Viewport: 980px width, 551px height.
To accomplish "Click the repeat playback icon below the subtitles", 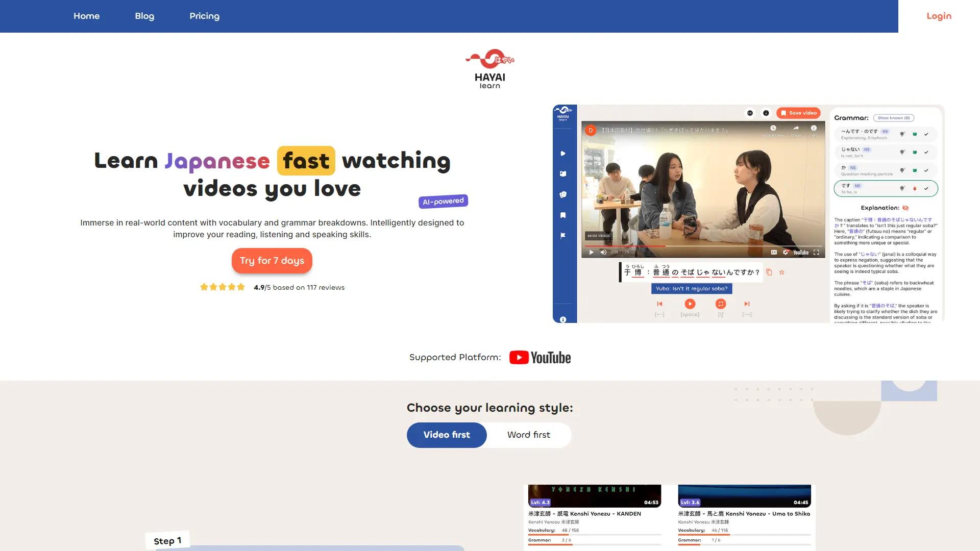I will pos(720,304).
